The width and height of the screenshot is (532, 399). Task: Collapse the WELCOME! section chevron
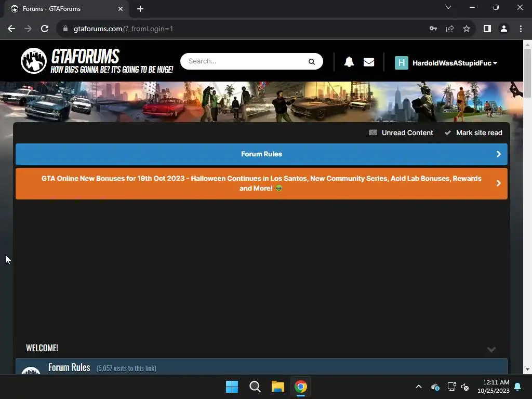pyautogui.click(x=491, y=349)
